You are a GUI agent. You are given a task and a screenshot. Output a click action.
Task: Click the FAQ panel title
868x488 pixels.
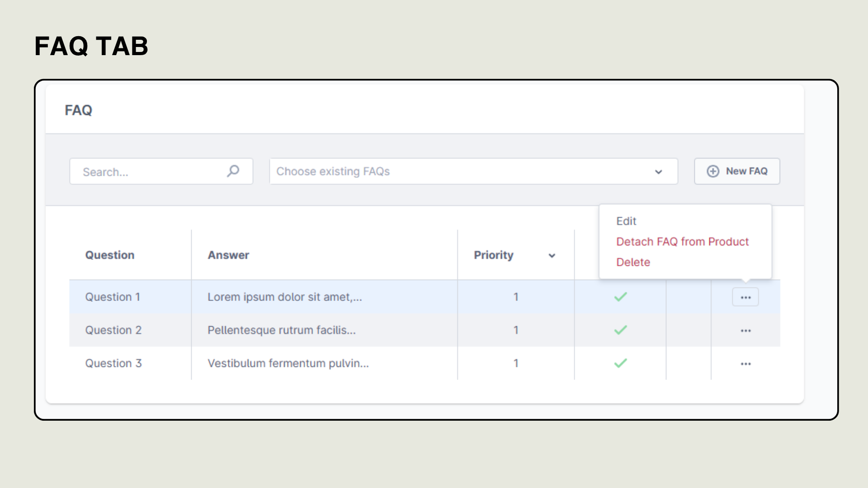click(x=79, y=110)
